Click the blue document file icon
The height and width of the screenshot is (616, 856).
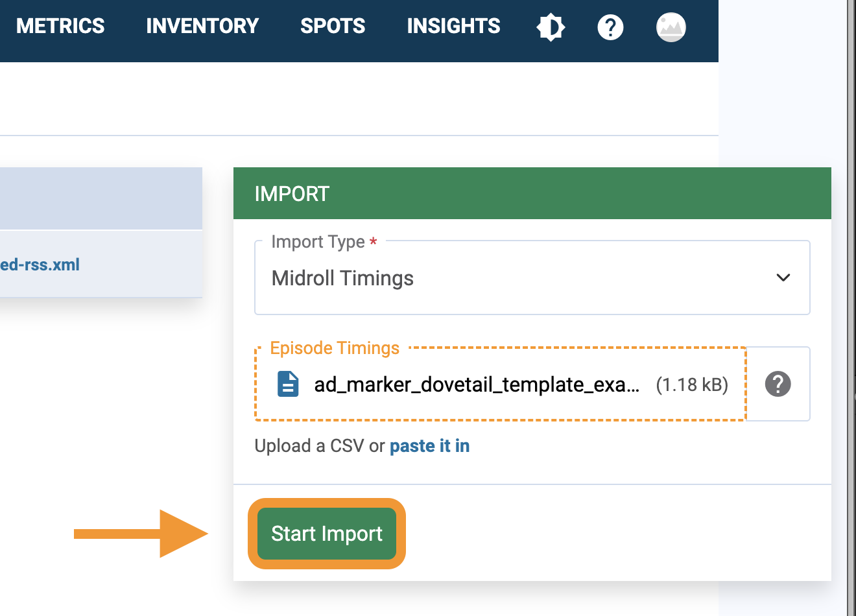point(288,384)
